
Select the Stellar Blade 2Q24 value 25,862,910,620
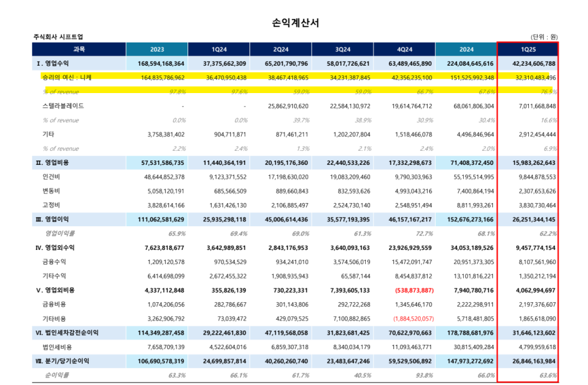(288, 106)
